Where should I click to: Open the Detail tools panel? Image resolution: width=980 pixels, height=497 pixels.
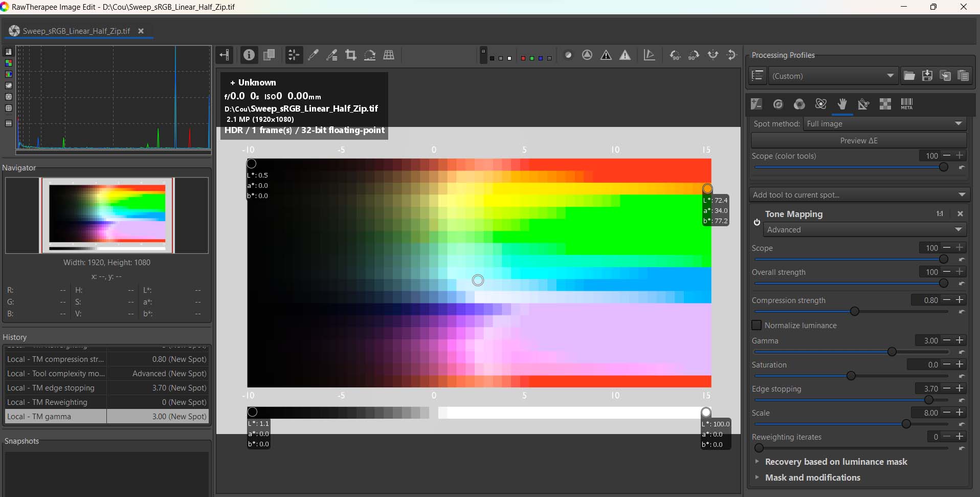[778, 104]
